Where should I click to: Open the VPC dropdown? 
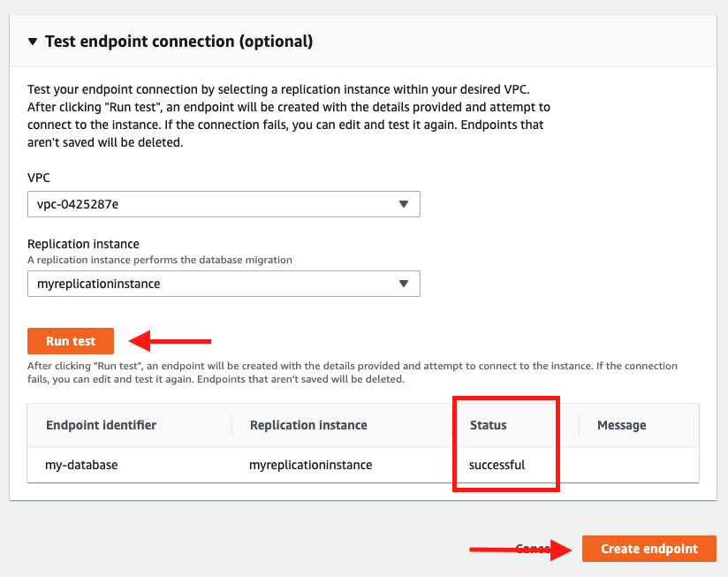(224, 204)
